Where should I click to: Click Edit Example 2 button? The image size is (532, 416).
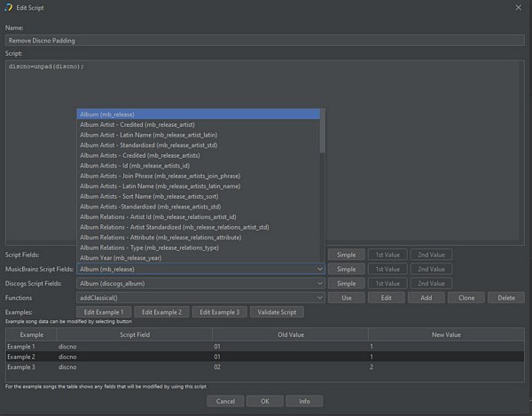[162, 312]
